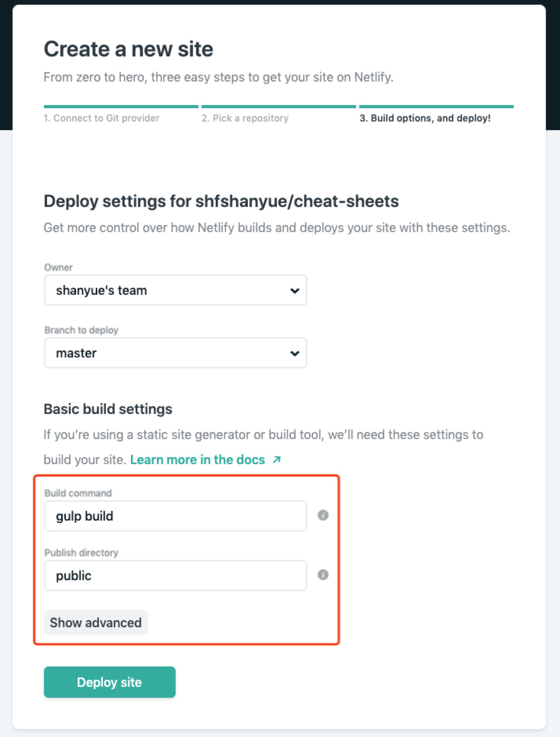Open the "master" branch selector
The height and width of the screenshot is (737, 560).
pyautogui.click(x=175, y=353)
